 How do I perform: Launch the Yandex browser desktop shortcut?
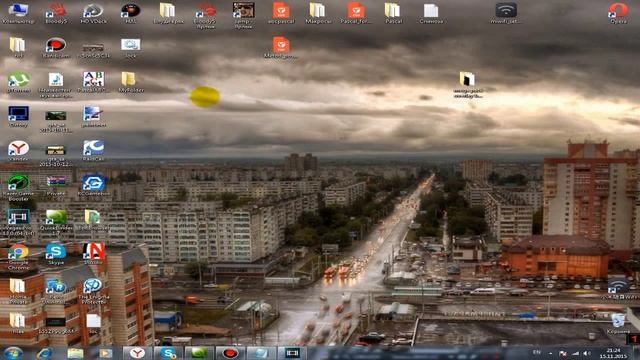18,150
